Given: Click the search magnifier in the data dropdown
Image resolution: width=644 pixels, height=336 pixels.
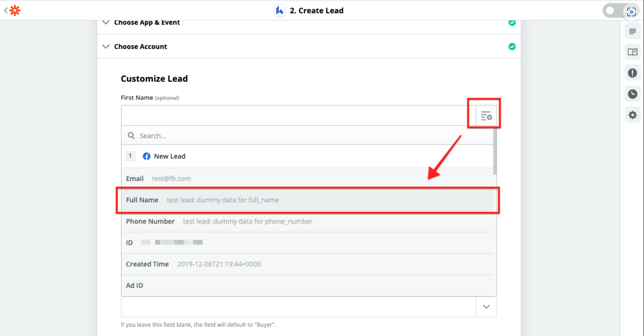Looking at the screenshot, I should click(x=131, y=135).
